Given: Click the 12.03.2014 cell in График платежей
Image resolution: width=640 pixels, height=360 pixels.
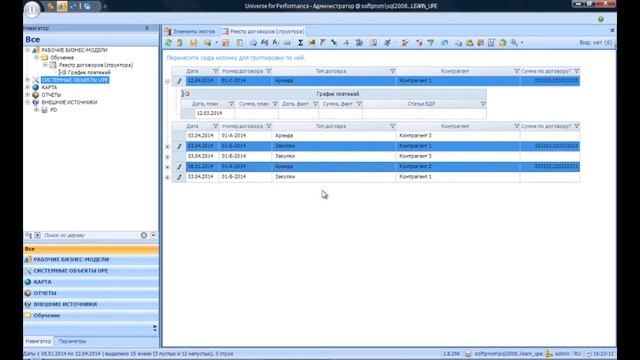Looking at the screenshot, I should tap(215, 113).
